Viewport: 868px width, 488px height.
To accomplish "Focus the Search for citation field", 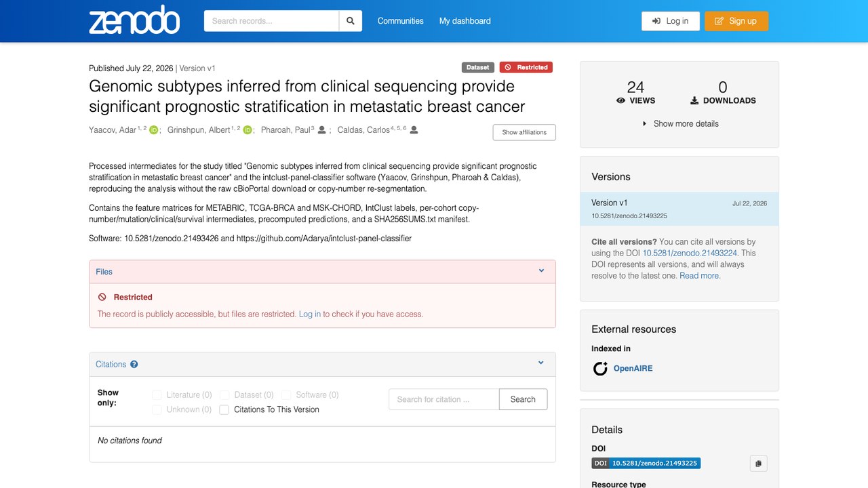I will click(x=444, y=400).
